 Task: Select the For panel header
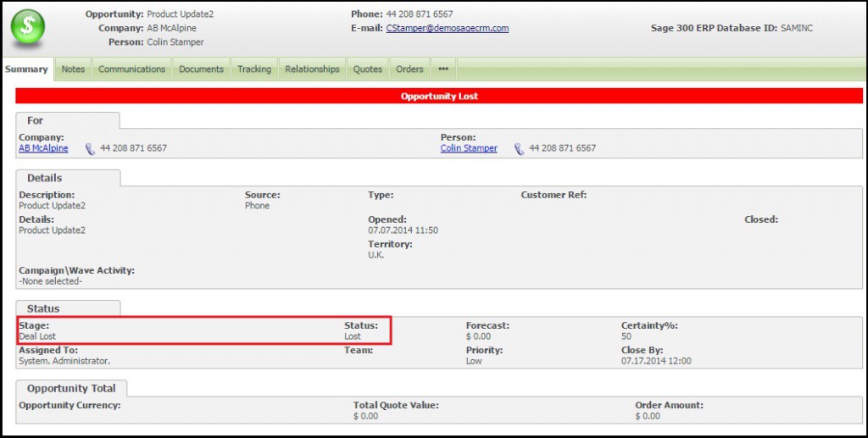coord(68,120)
